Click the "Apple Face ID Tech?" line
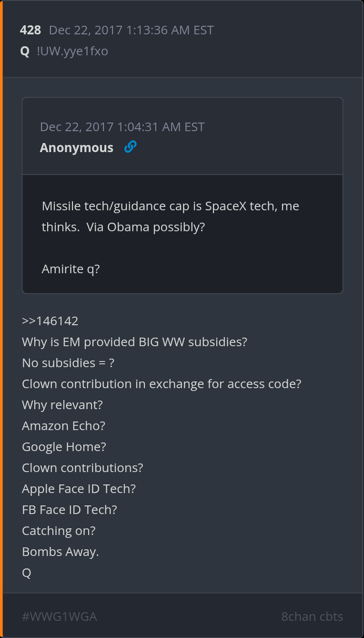Viewport: 364px width, 638px height. tap(79, 489)
